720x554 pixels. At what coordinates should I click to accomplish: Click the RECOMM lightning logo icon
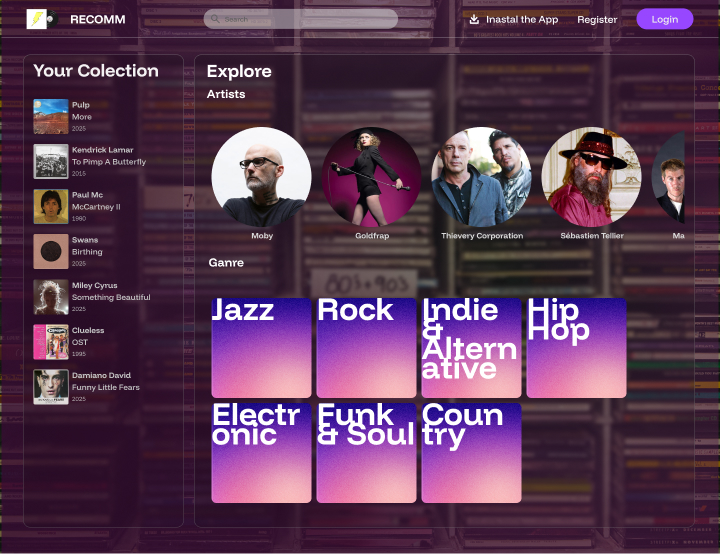(41, 19)
